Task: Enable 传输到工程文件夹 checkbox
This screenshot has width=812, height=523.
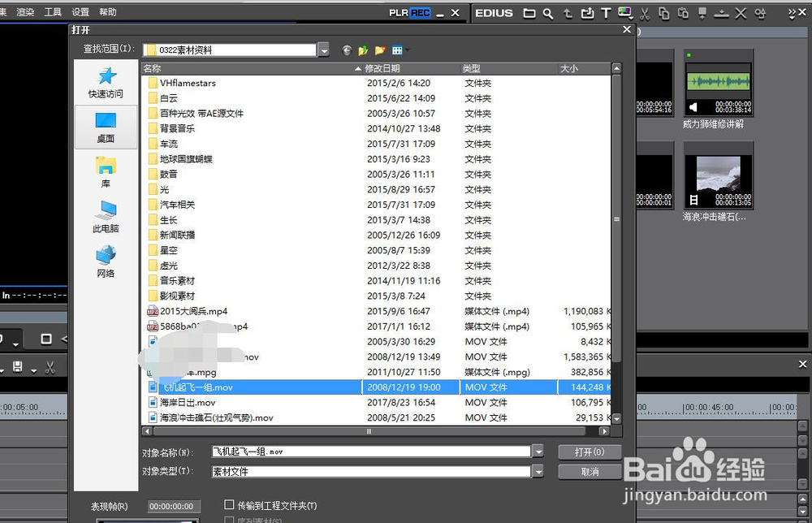Action: 230,504
